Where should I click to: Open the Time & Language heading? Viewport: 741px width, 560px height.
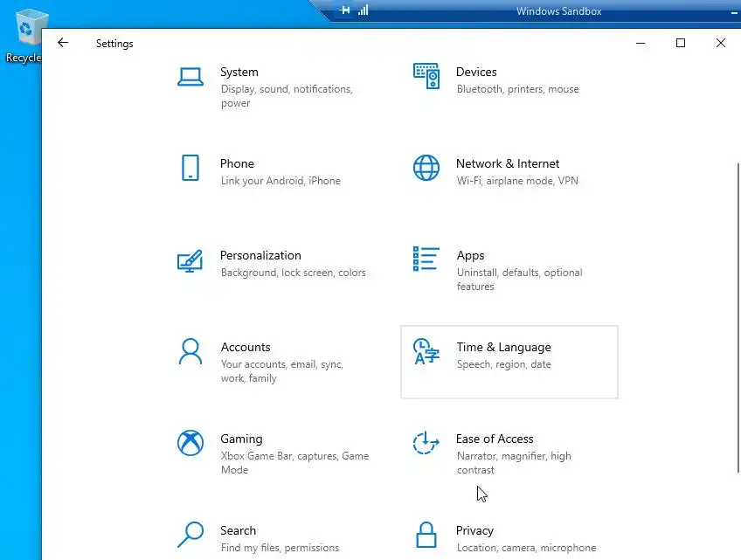click(503, 348)
